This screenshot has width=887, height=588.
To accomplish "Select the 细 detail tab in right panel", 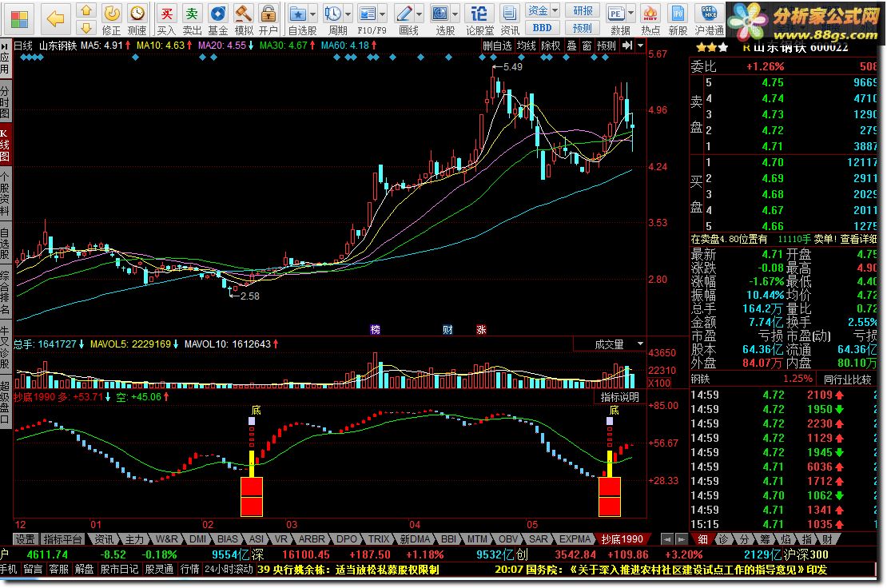I will pyautogui.click(x=702, y=539).
